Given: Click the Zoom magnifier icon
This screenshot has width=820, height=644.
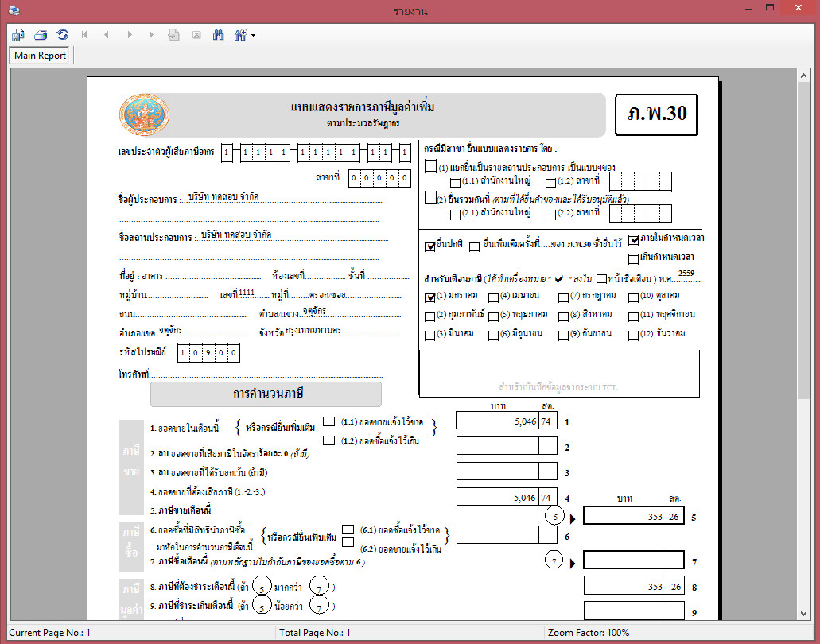Looking at the screenshot, I should tap(240, 35).
